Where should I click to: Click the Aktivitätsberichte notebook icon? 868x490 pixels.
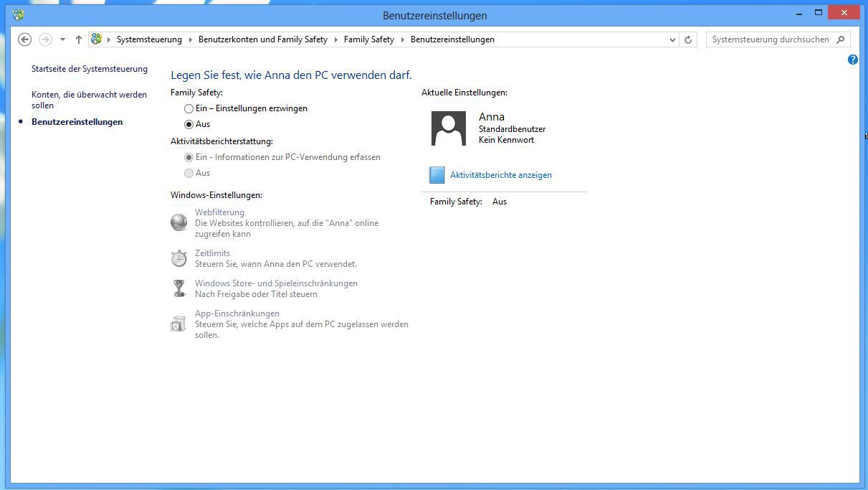437,175
